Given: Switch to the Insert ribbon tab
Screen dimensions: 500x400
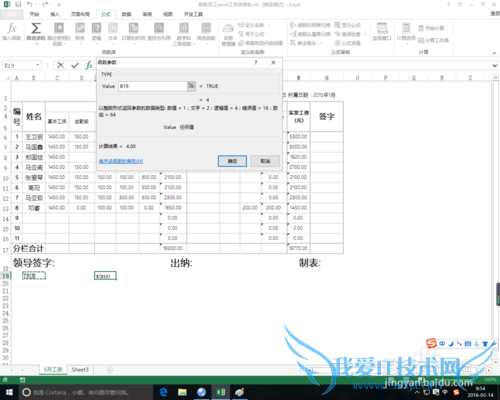Looking at the screenshot, I should pyautogui.click(x=55, y=14).
